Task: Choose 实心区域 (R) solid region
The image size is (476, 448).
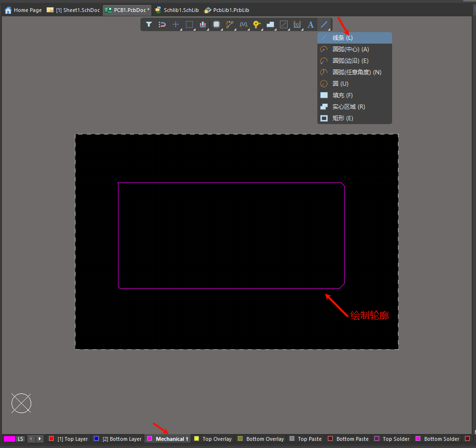Action: click(x=355, y=107)
